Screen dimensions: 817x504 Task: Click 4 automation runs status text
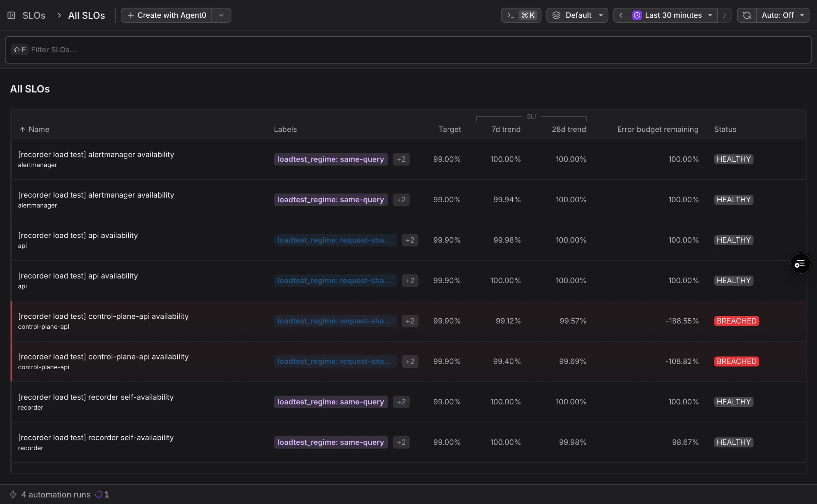(55, 494)
